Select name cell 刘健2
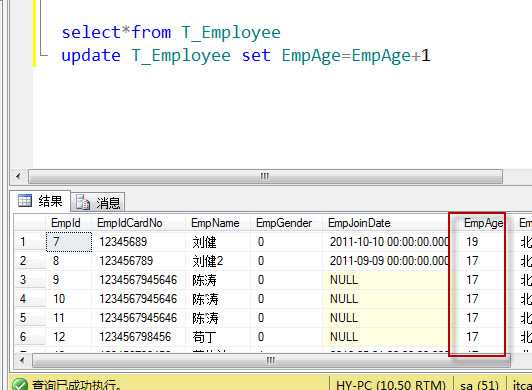This screenshot has height=390, width=532. coord(208,261)
